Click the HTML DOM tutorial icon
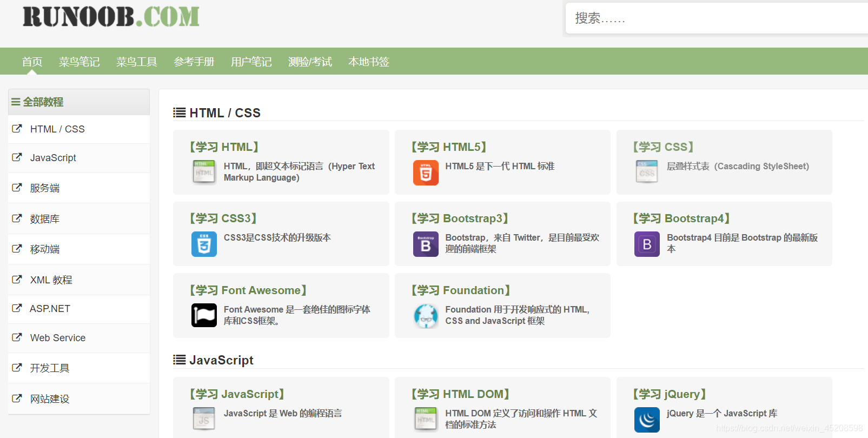Image resolution: width=868 pixels, height=438 pixels. 426,419
